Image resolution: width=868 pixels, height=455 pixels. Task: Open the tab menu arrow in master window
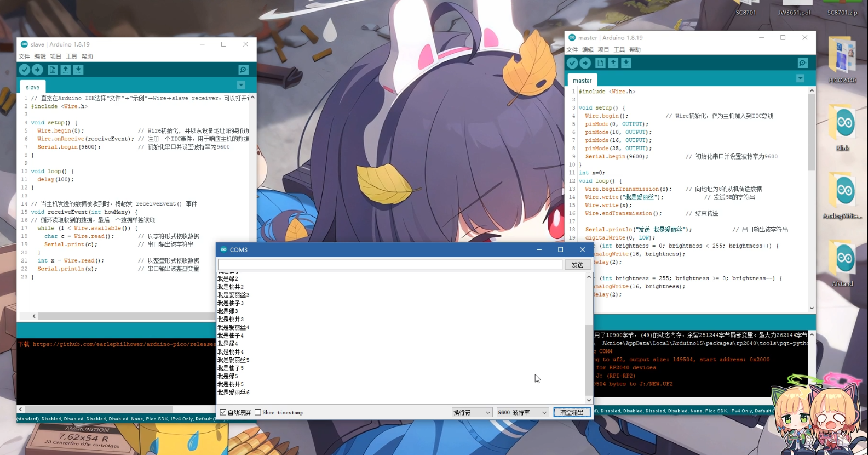800,78
